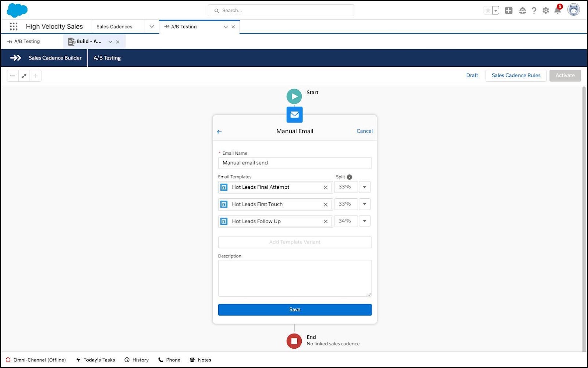Zoom out the canvas with minus button
588x368 pixels.
[x=12, y=76]
